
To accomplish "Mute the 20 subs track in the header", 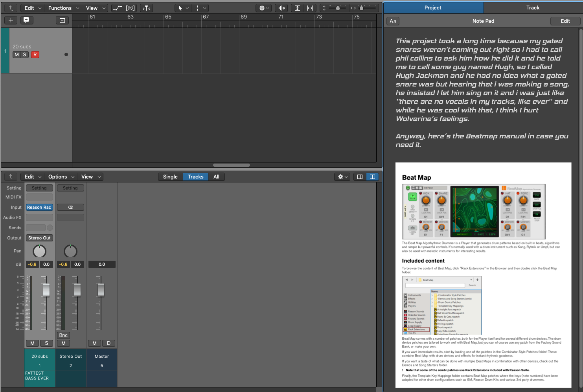I will 17,55.
